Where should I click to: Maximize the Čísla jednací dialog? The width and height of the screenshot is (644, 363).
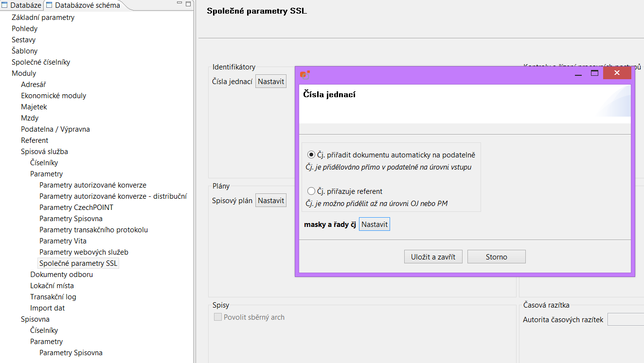pos(594,73)
